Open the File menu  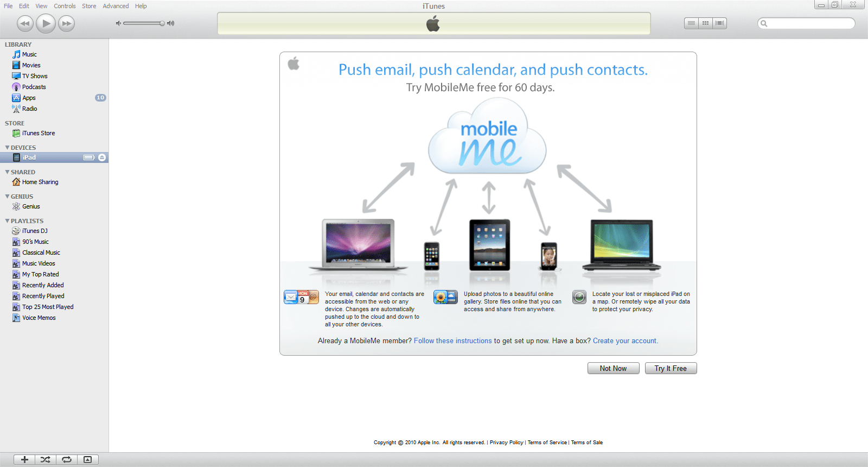point(8,6)
